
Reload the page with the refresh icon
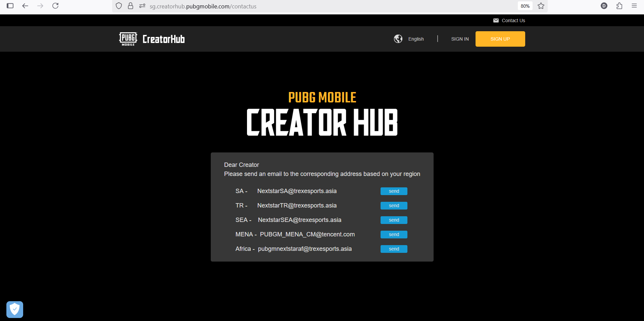56,6
